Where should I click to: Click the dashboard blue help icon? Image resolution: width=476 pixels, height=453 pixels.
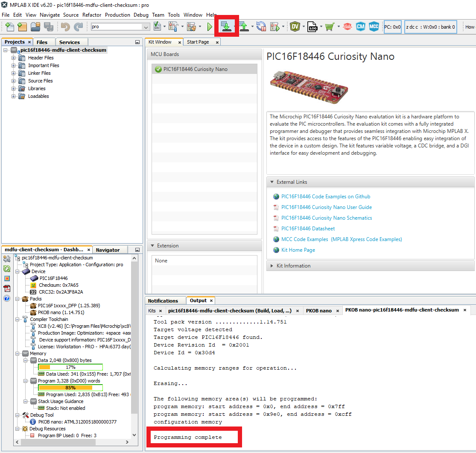point(7,298)
